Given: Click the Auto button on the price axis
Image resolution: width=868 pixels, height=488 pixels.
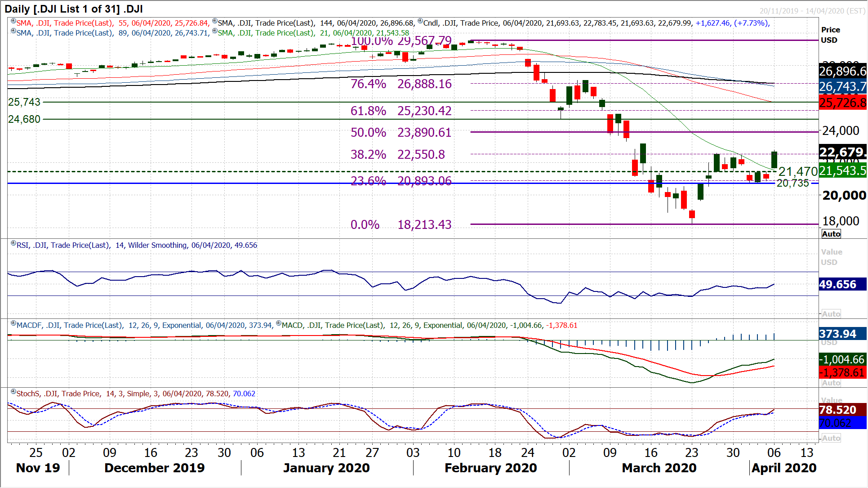Looking at the screenshot, I should point(831,234).
